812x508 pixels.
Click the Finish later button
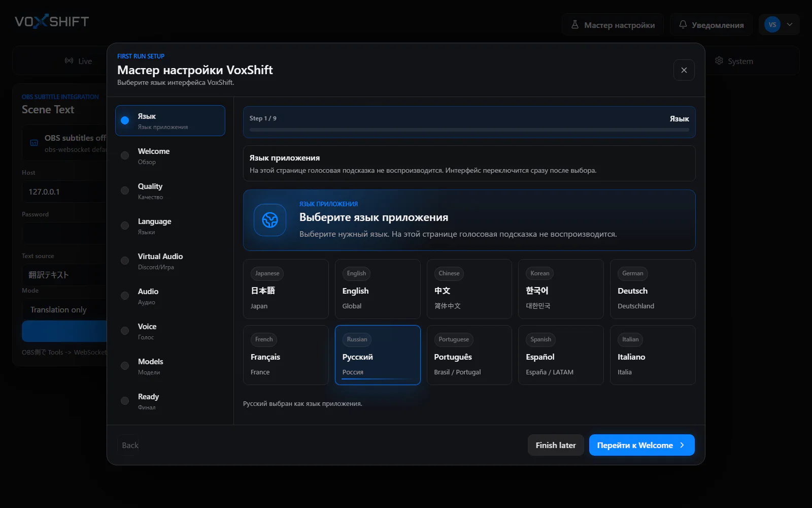(556, 445)
